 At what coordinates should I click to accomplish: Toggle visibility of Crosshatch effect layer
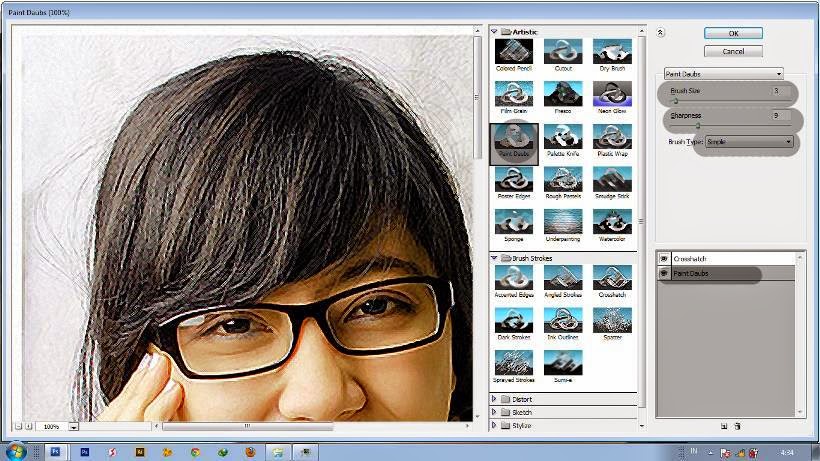point(664,259)
